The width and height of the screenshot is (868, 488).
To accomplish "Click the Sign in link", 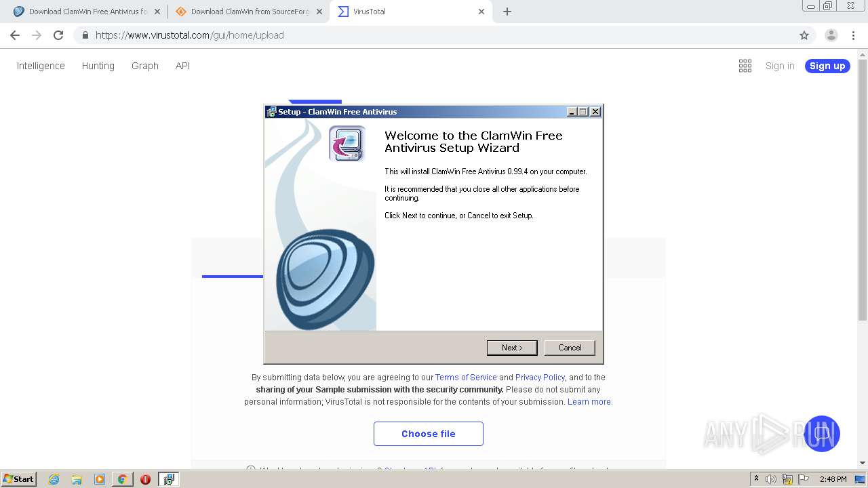I will pos(780,66).
